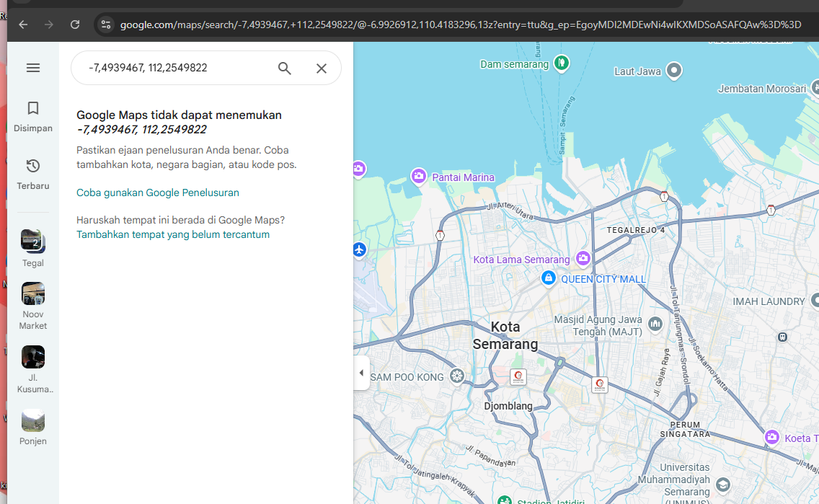This screenshot has width=819, height=504.
Task: Clear the search with X icon
Action: [322, 68]
